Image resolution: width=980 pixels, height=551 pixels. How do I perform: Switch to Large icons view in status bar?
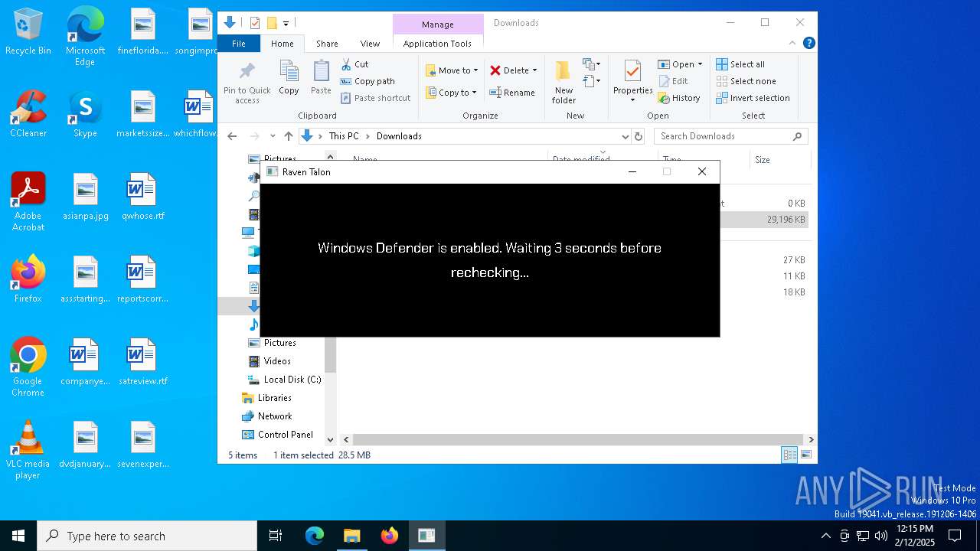(x=805, y=455)
